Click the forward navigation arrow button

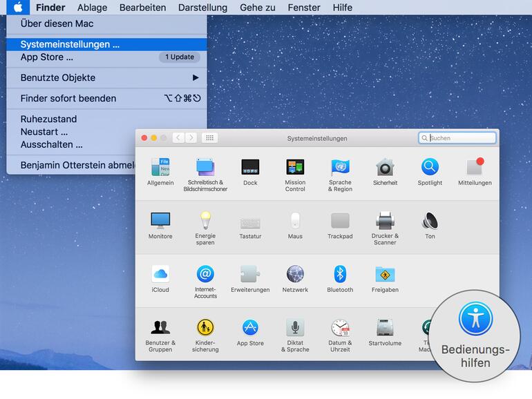click(x=191, y=138)
